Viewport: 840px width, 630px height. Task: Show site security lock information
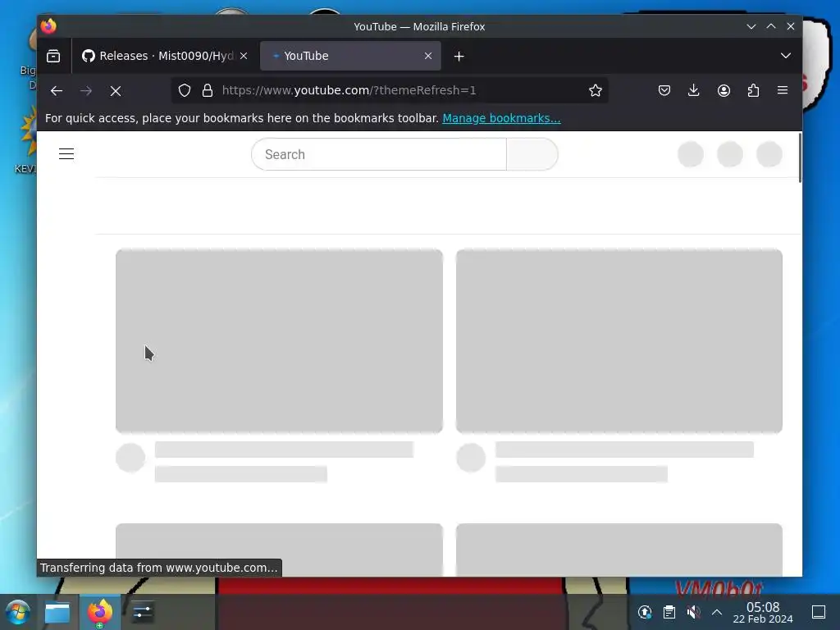(x=208, y=90)
